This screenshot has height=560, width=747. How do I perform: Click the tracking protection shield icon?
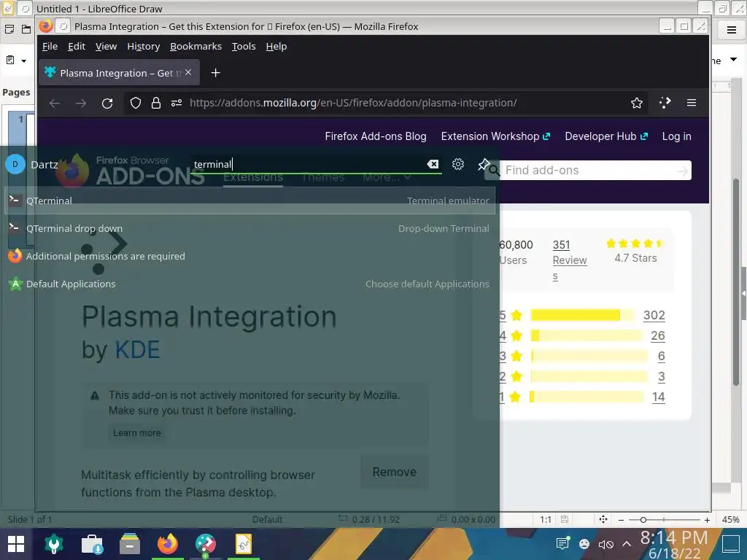point(135,103)
